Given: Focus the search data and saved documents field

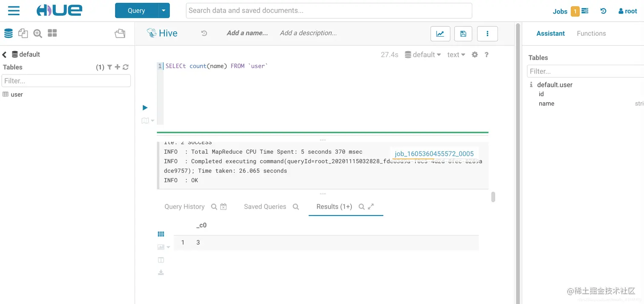Looking at the screenshot, I should click(329, 11).
